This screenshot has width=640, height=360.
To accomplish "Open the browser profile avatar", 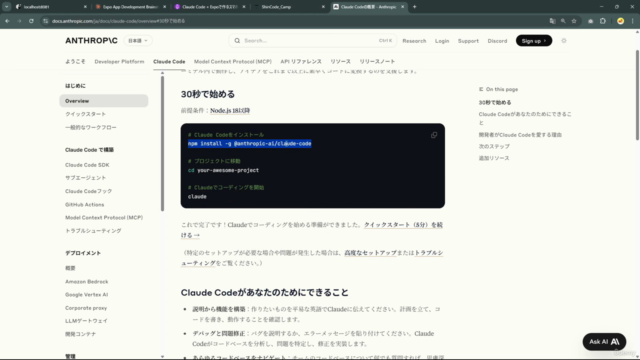I will click(620, 21).
